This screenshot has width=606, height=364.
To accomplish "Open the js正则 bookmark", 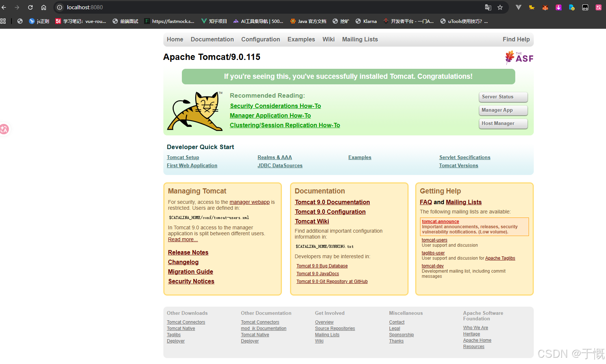I will click(39, 21).
